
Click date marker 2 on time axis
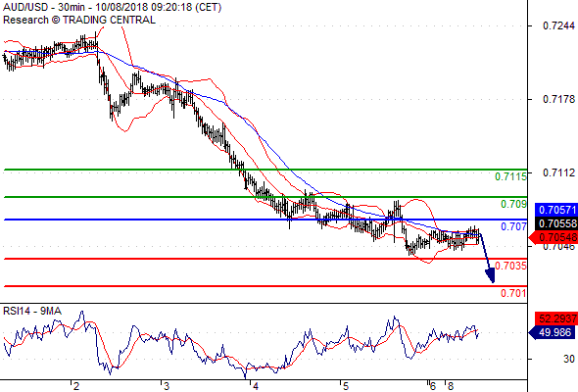click(76, 386)
